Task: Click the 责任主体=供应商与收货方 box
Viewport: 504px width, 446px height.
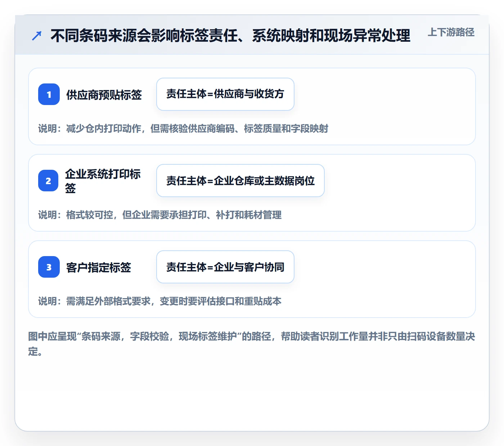Action: click(x=225, y=94)
